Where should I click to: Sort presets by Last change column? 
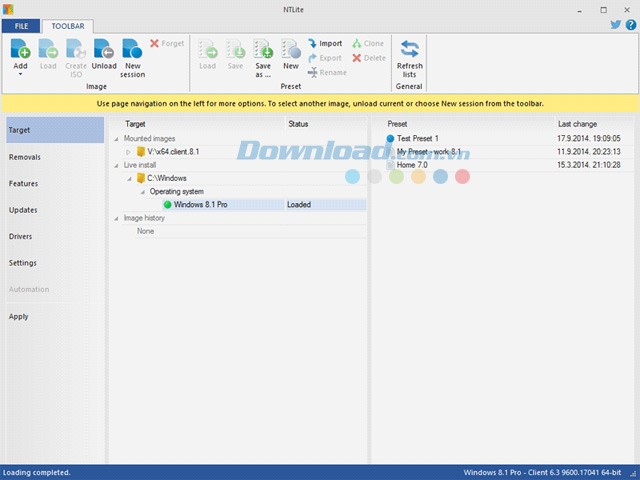click(x=579, y=124)
